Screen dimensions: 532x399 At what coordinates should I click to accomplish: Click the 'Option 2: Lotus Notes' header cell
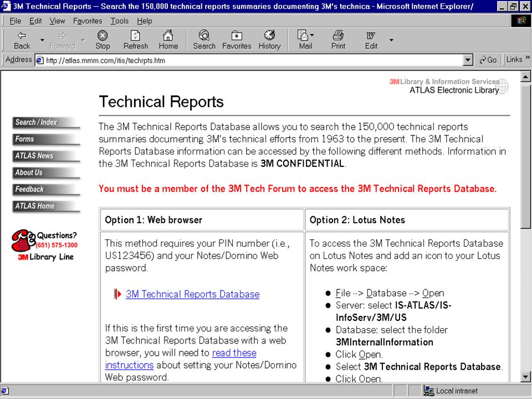[407, 220]
